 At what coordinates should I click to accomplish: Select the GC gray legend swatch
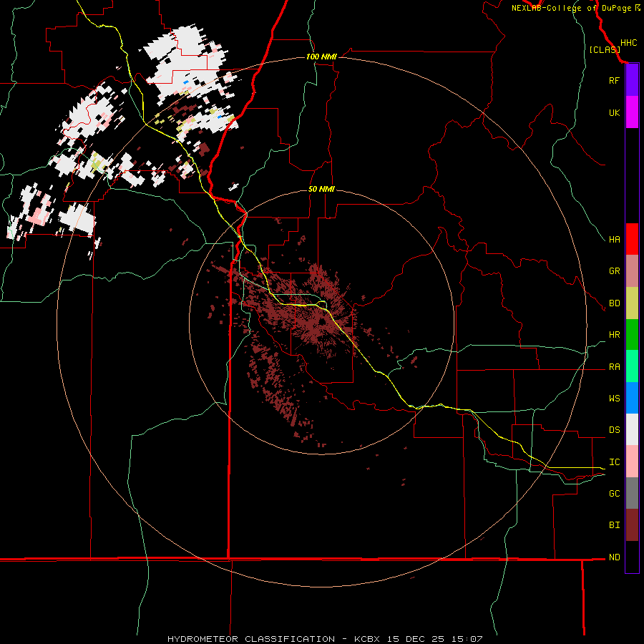632,493
